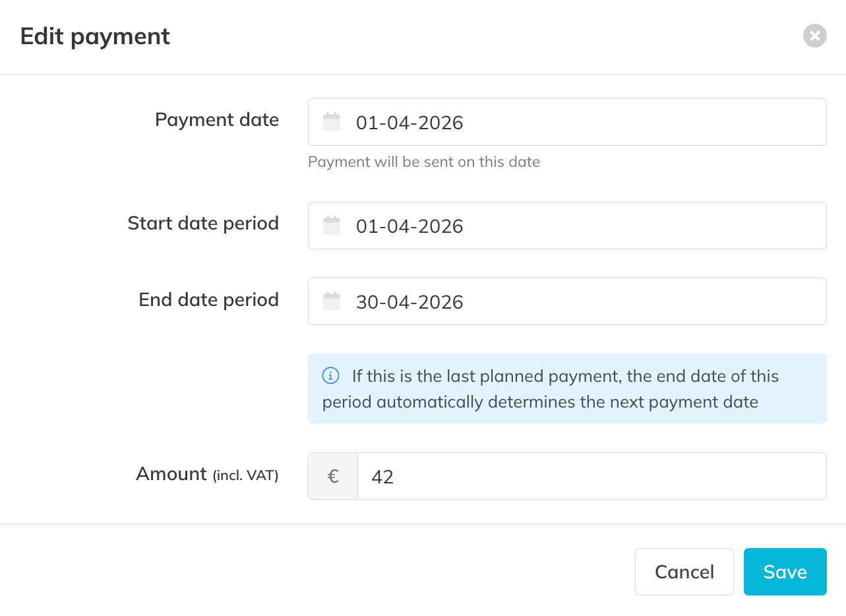Click the calendar icon in End date period
Screen dimensions: 846x616
tap(331, 301)
